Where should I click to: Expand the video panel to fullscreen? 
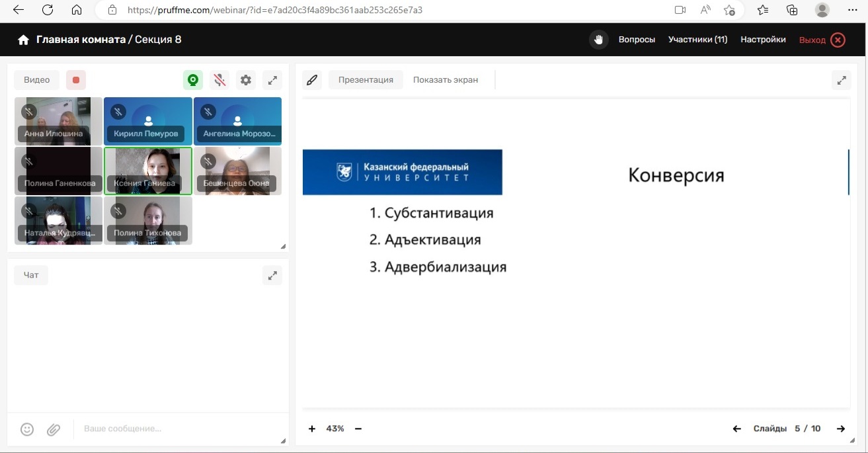click(272, 80)
